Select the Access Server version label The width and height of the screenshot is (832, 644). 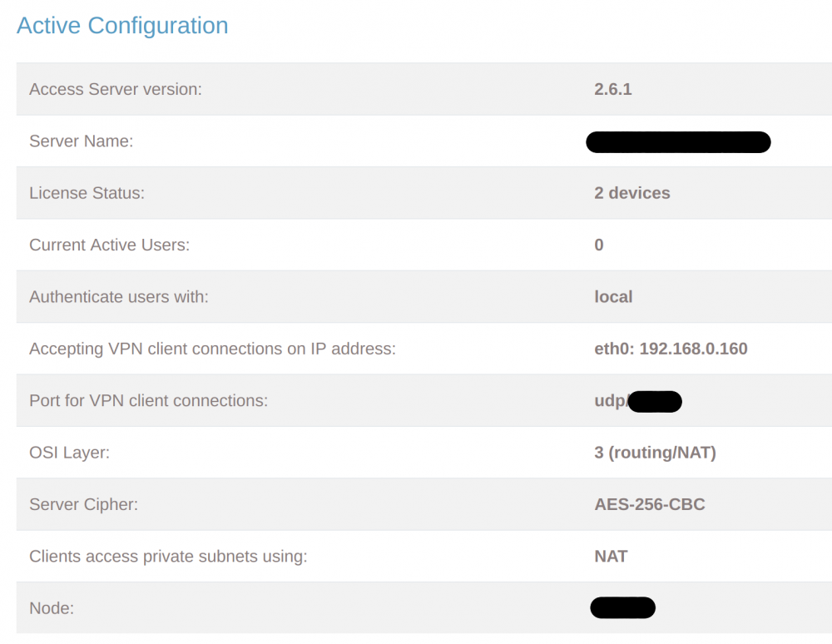point(116,89)
